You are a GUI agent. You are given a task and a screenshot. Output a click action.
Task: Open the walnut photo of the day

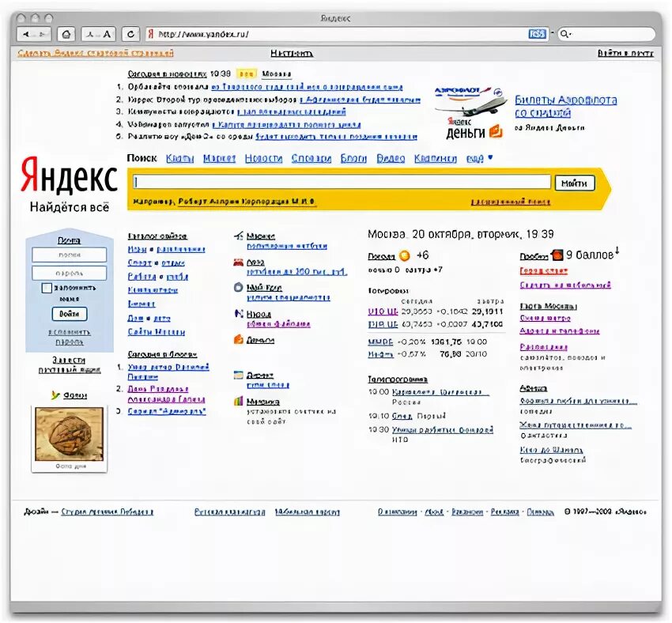pos(69,434)
